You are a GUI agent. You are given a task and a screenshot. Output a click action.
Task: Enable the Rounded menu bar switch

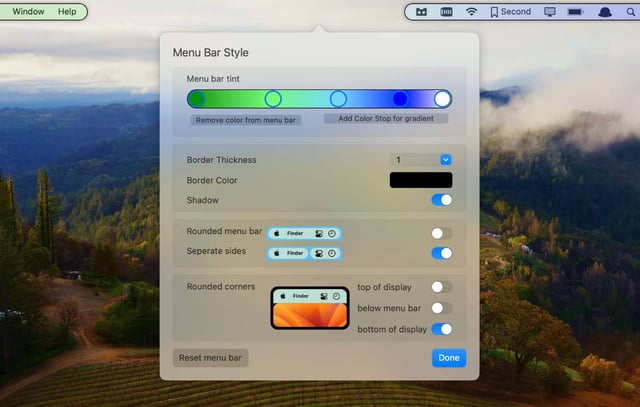tap(442, 234)
